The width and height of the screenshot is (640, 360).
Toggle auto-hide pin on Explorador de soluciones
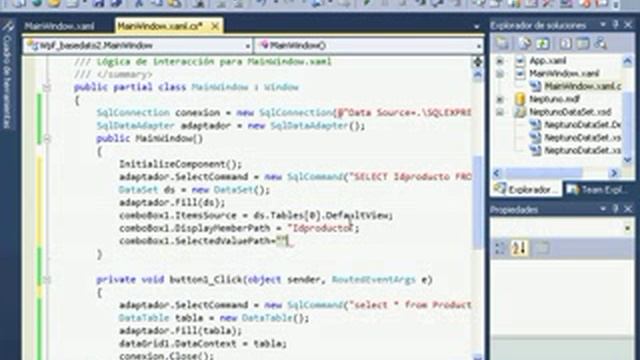click(616, 25)
